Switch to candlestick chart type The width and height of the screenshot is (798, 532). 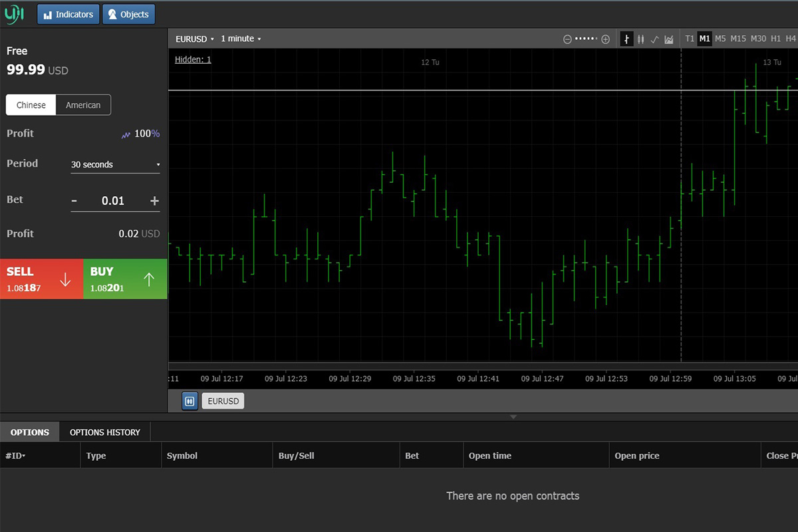tap(641, 39)
